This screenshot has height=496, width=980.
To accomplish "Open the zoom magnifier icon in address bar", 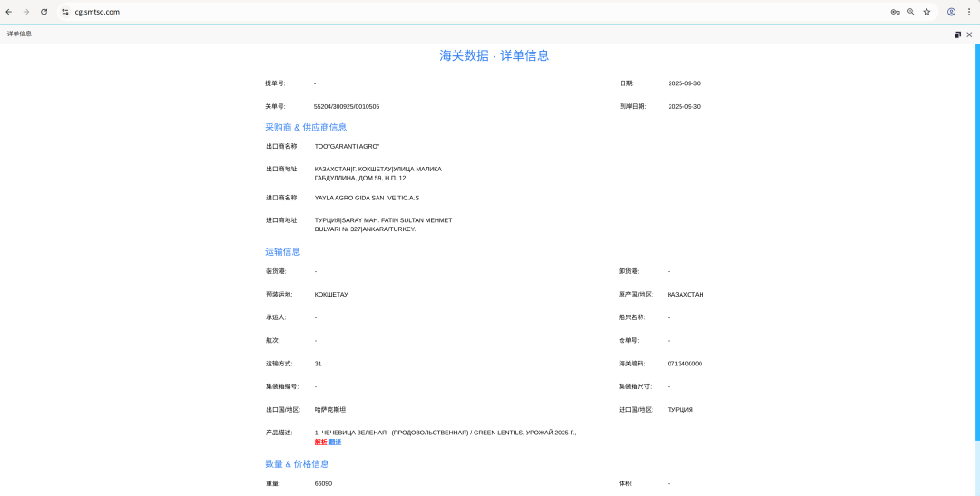I will click(x=911, y=12).
